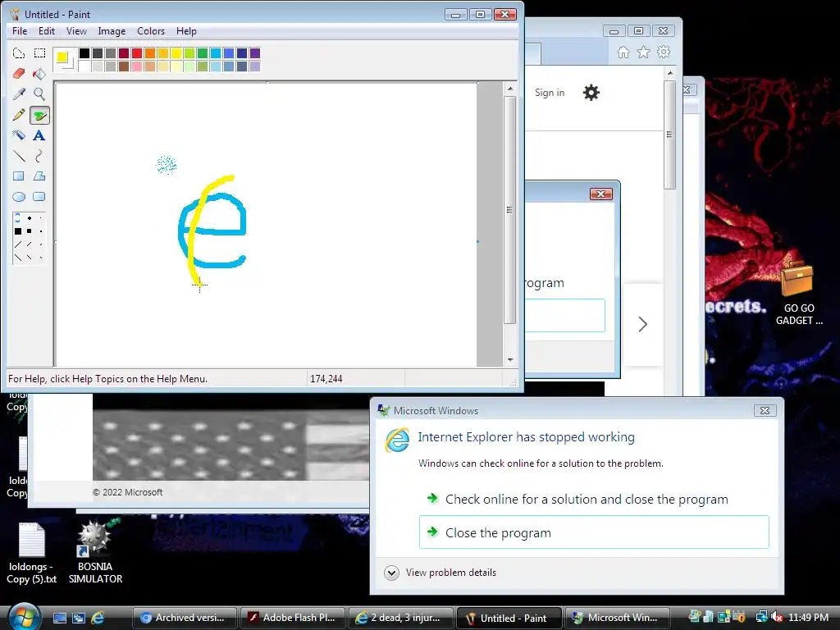
Task: Select the loldongs - Copy (5).txt file icon
Action: 32,553
